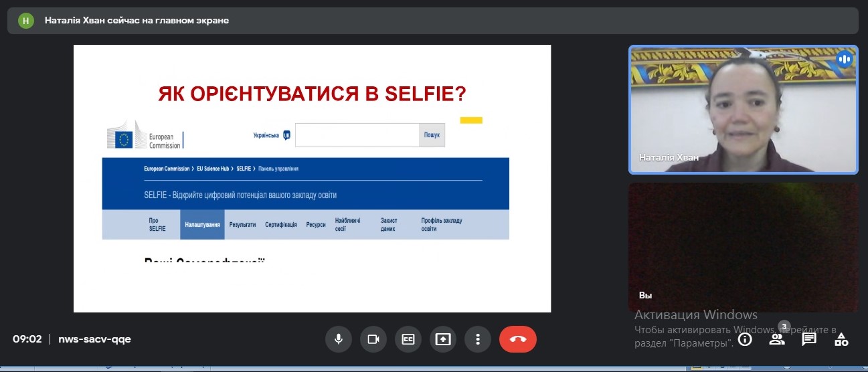The height and width of the screenshot is (372, 868).
Task: Click the Налаштування tab in slide
Action: [203, 225]
